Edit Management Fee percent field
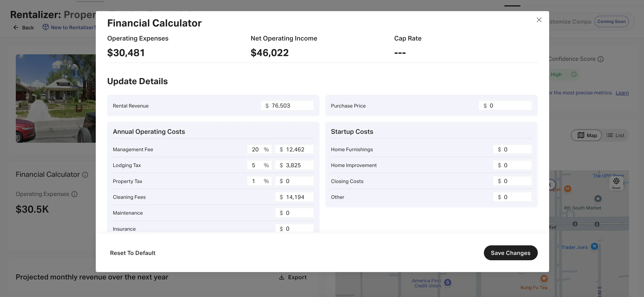The image size is (644, 297). (259, 149)
